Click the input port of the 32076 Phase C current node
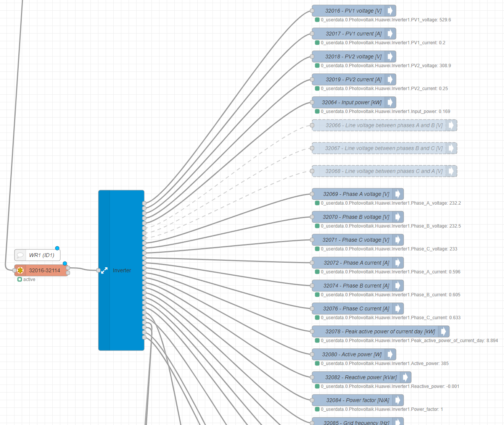 [312, 309]
